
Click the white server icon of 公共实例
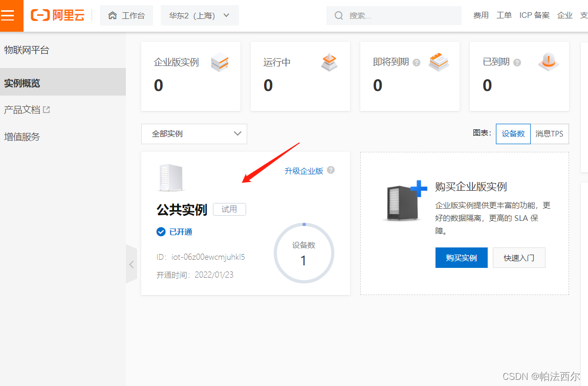coord(170,178)
